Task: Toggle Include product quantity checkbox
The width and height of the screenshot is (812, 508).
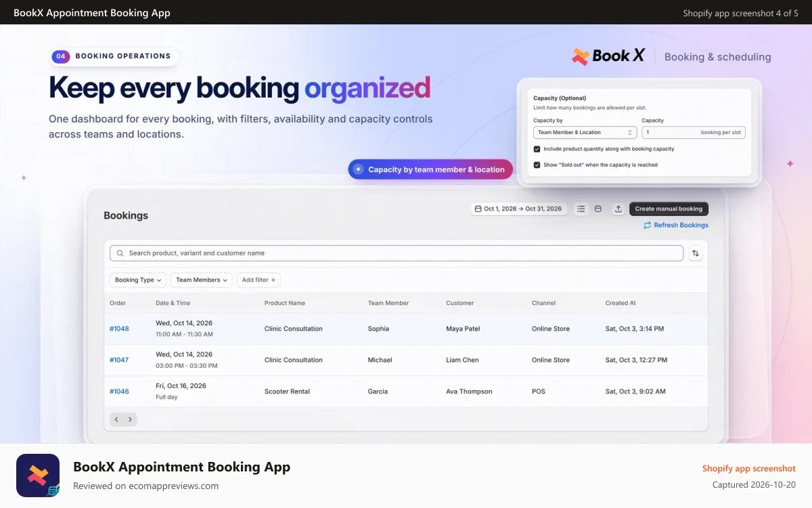Action: coord(537,149)
